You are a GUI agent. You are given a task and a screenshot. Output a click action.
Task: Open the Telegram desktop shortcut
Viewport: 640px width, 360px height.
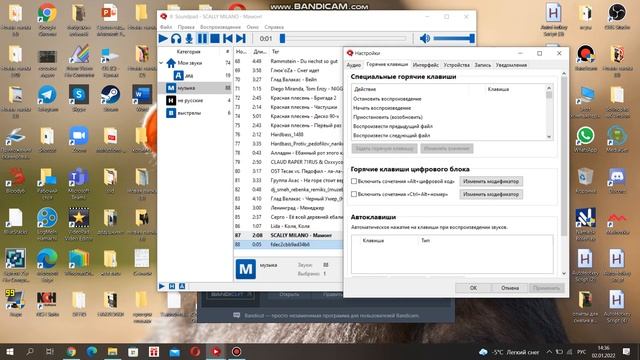point(47,98)
